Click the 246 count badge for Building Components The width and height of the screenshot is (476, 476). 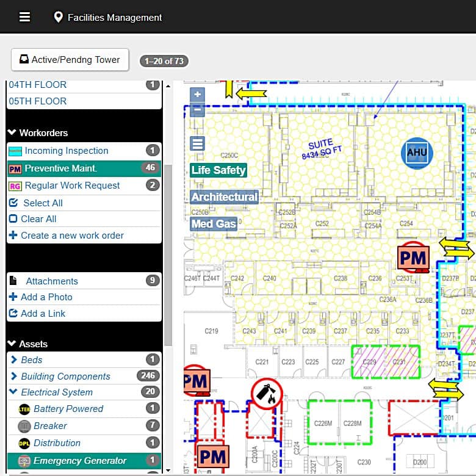pyautogui.click(x=148, y=375)
